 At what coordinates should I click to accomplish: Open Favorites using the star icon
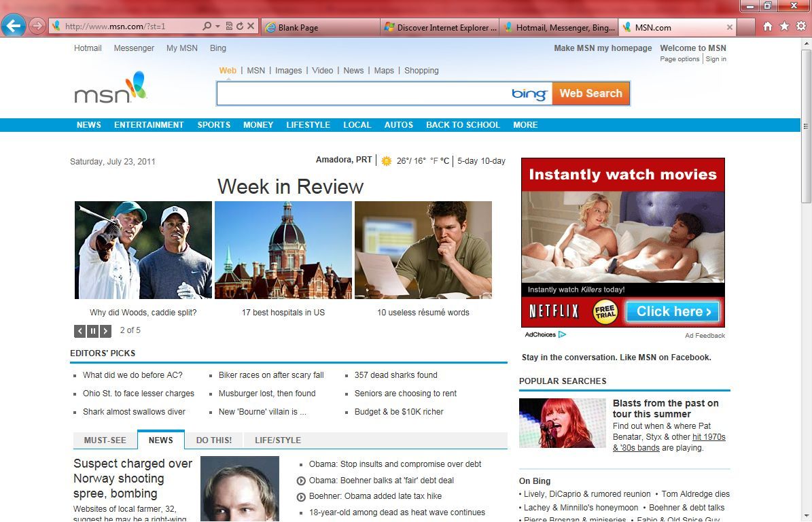pos(783,25)
